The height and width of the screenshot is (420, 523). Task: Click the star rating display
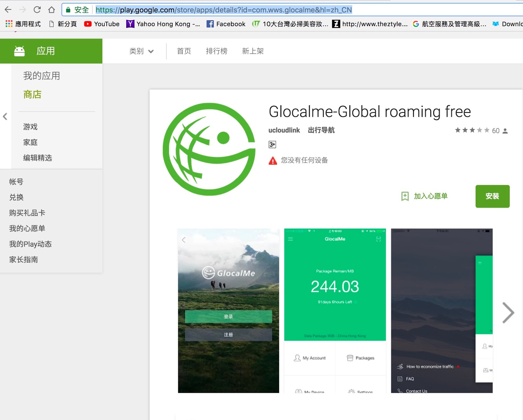[x=472, y=130]
